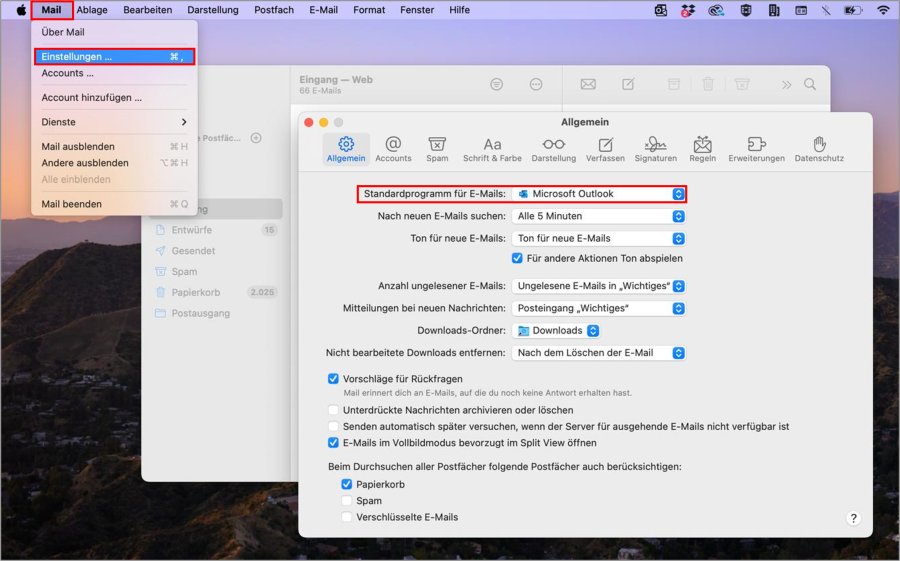The image size is (900, 561).
Task: Uncheck the Papierkorb search checkbox
Action: click(x=347, y=485)
